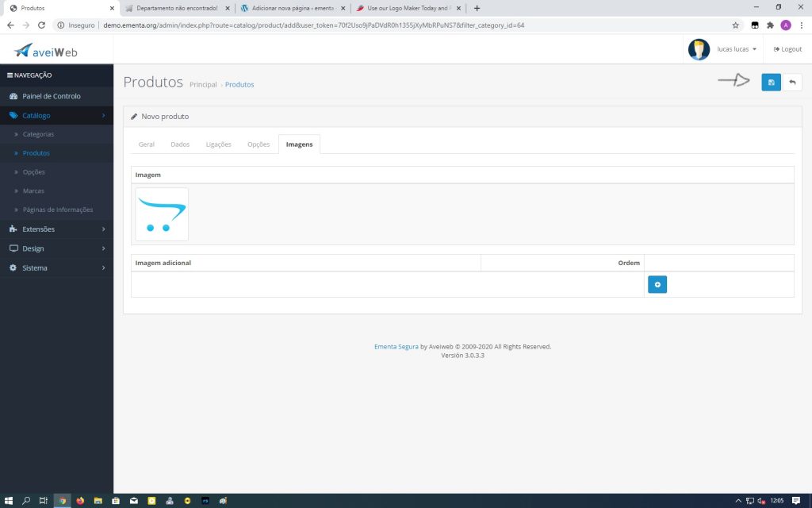Open Painel de Controlo dashboard
Image resolution: width=812 pixels, height=508 pixels.
pos(51,96)
